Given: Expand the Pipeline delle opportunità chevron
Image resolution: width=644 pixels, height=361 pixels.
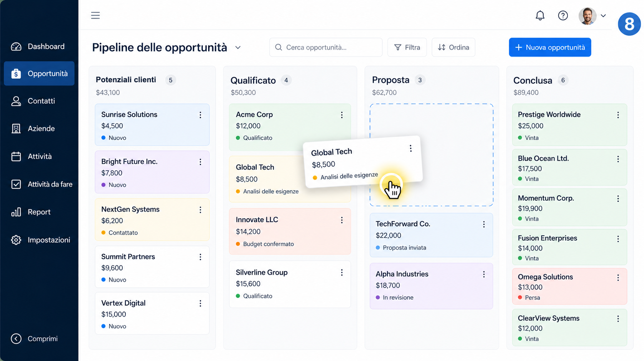Looking at the screenshot, I should point(238,48).
